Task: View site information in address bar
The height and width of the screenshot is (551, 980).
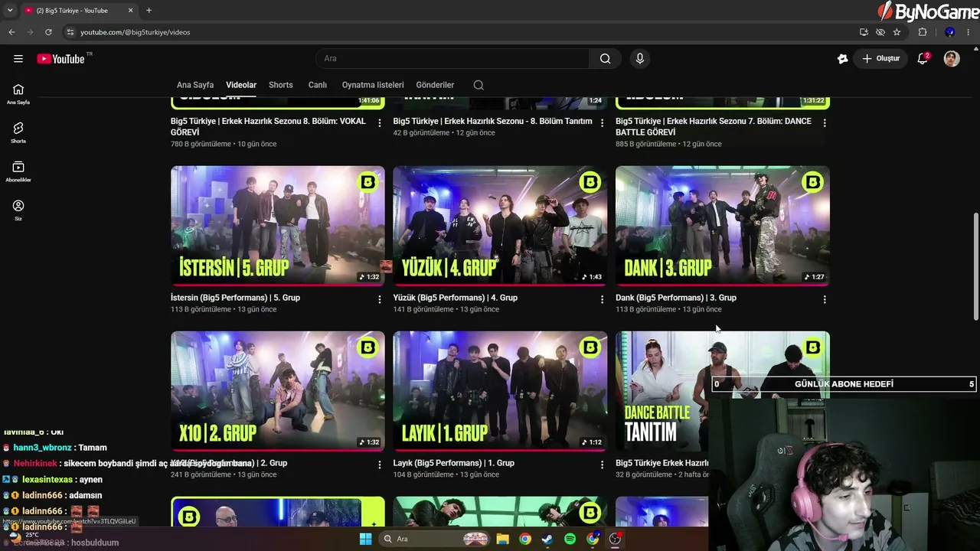Action: (70, 32)
